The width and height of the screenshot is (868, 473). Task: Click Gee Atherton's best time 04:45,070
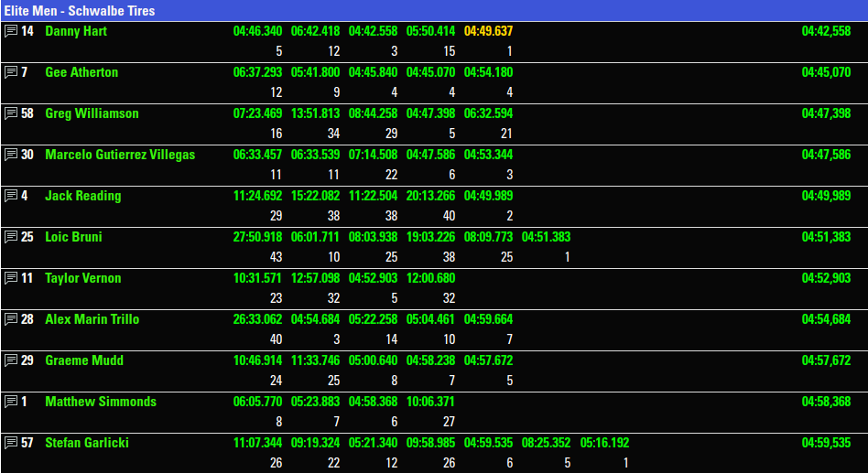point(826,72)
